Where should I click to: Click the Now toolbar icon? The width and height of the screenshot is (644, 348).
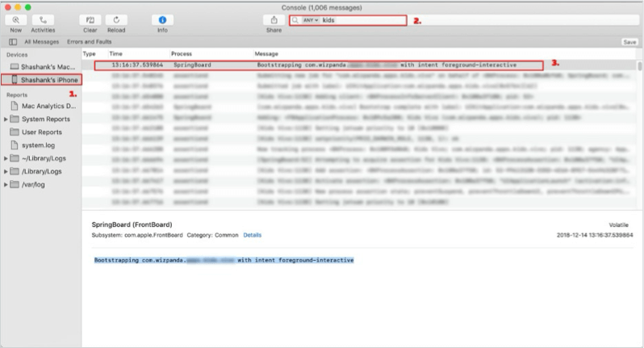click(16, 20)
